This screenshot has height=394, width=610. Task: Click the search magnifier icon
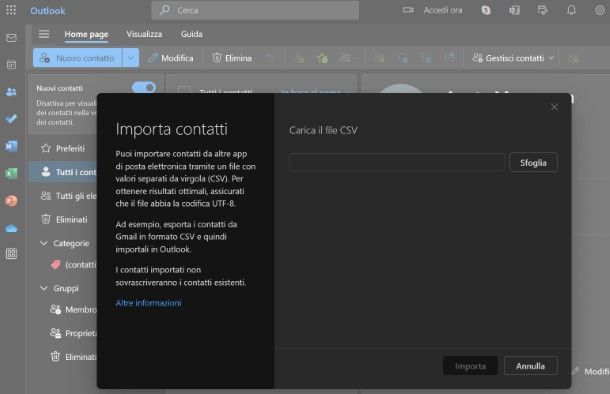[x=165, y=10]
